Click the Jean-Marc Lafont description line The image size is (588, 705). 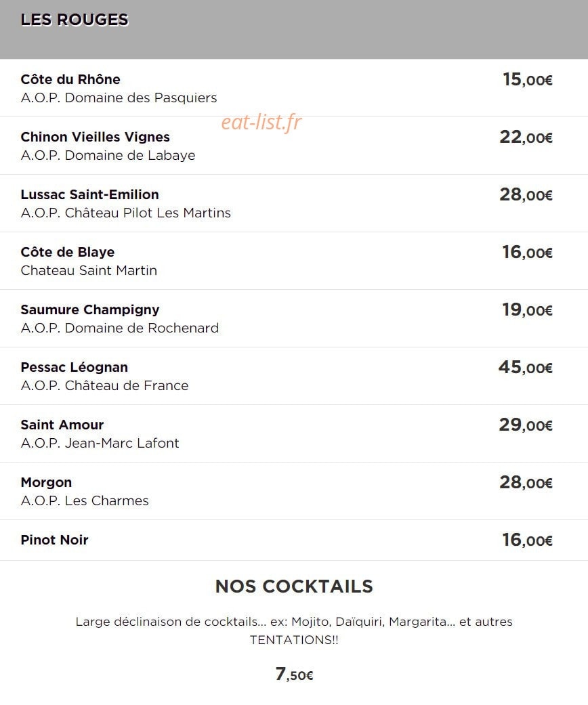click(x=100, y=444)
